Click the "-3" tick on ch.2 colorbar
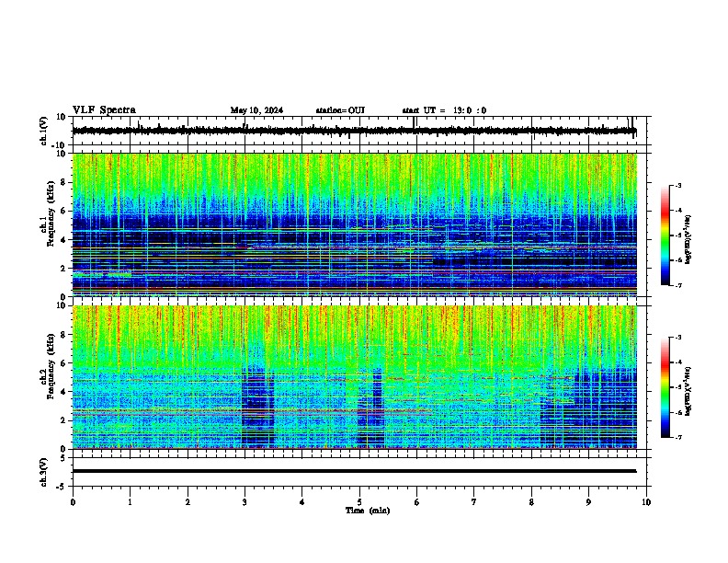Image resolution: width=728 pixels, height=563 pixels. 677,338
